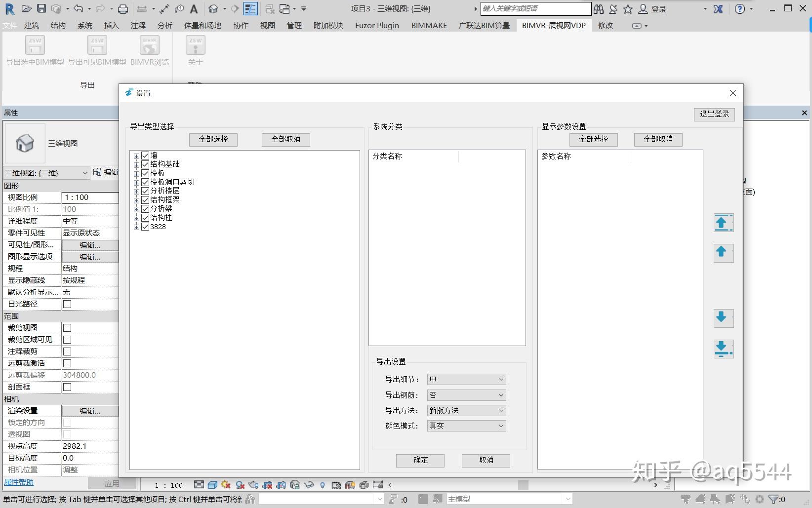Select the Aligned Dimension tool icon
The width and height of the screenshot is (812, 508).
pos(164,8)
